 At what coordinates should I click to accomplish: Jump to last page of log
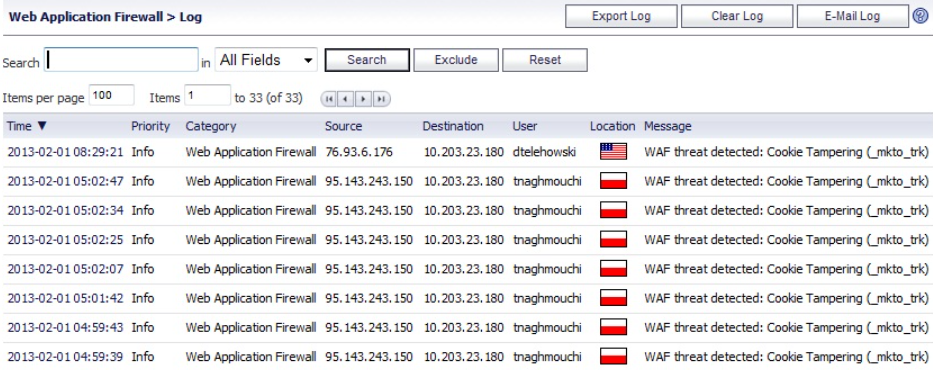tap(381, 99)
